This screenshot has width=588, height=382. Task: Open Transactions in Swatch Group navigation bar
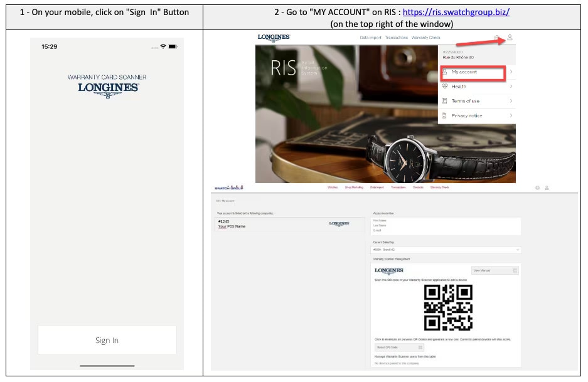(x=398, y=188)
